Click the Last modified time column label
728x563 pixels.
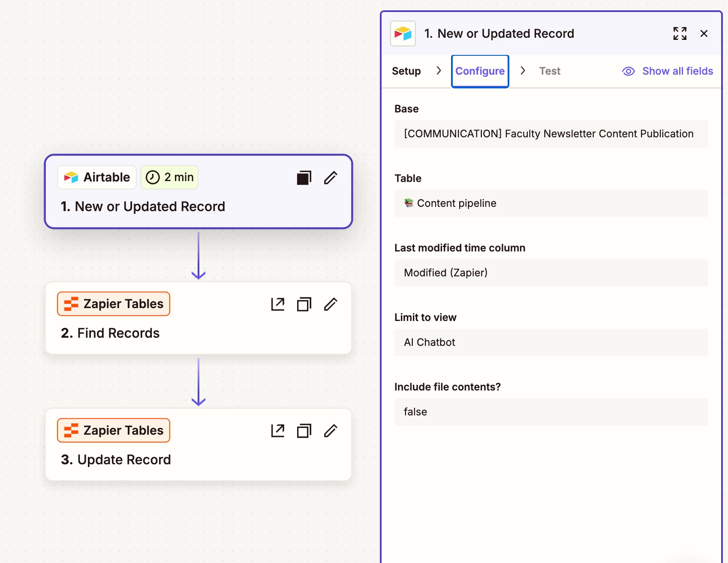point(460,248)
